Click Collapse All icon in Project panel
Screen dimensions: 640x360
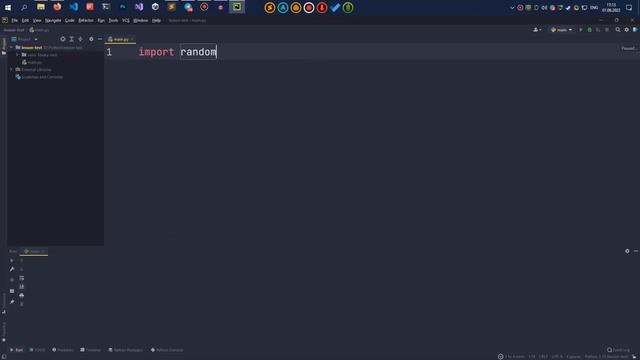[x=80, y=39]
